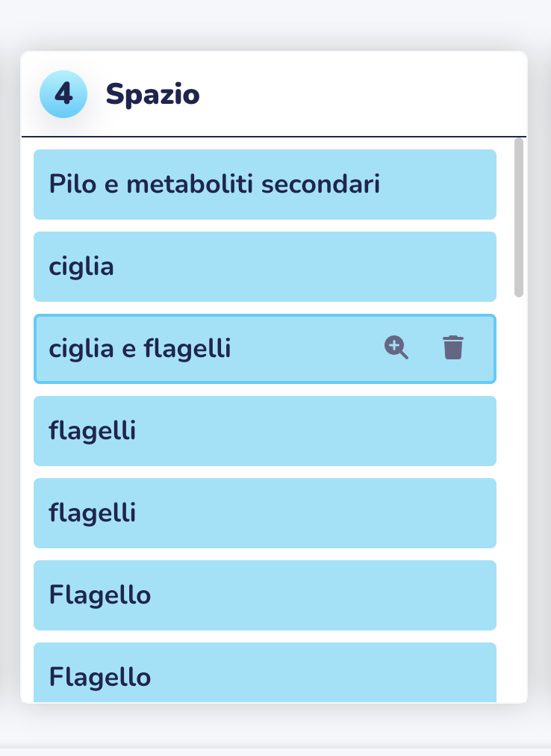
Task: Select the 'ciglia' answer card
Action: 264,267
